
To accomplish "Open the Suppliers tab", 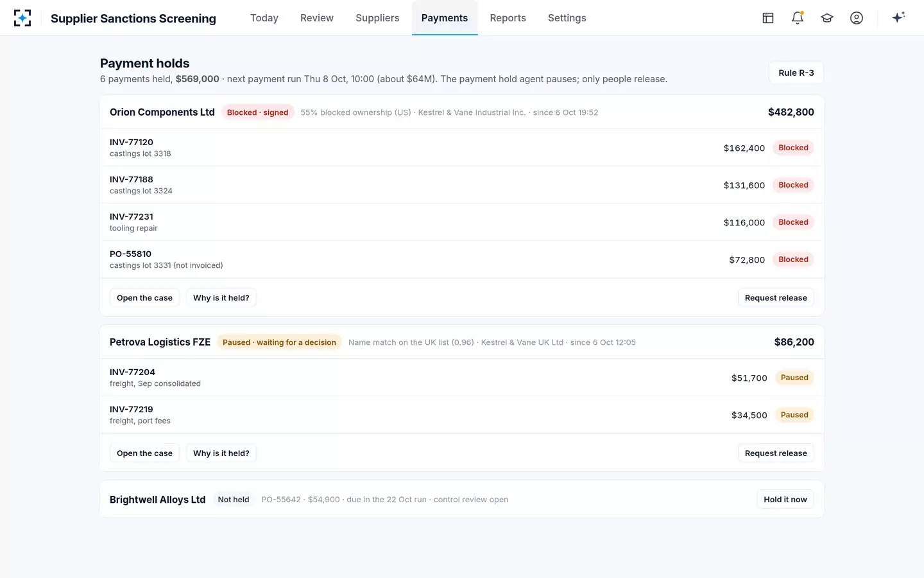I will coord(377,18).
